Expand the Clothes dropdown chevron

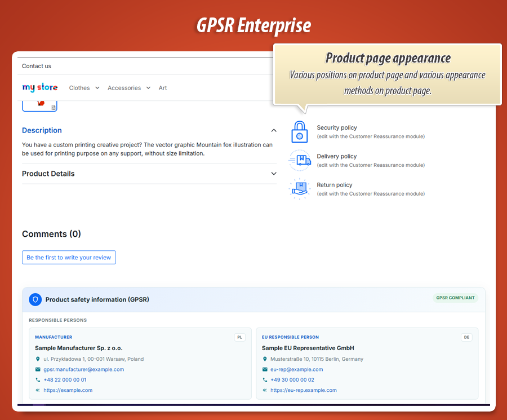tap(97, 88)
